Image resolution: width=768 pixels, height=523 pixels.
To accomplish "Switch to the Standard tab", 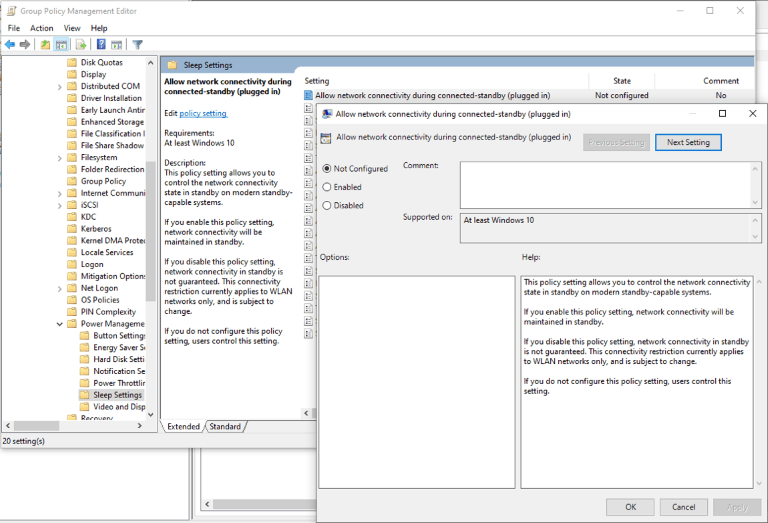I will point(225,427).
